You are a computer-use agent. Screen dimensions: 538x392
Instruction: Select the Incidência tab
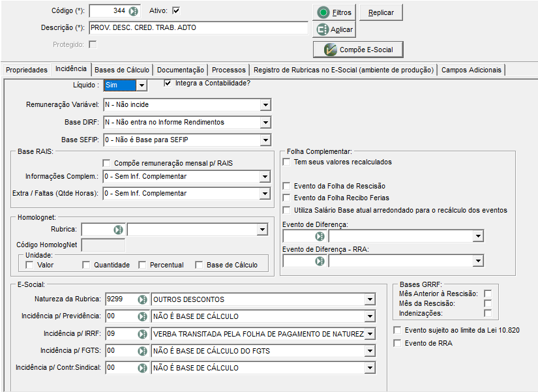(71, 69)
